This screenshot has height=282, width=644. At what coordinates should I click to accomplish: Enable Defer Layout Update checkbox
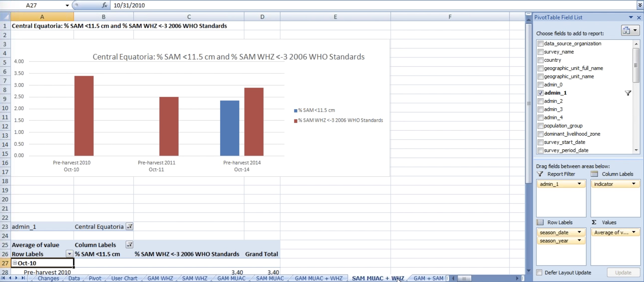click(539, 273)
